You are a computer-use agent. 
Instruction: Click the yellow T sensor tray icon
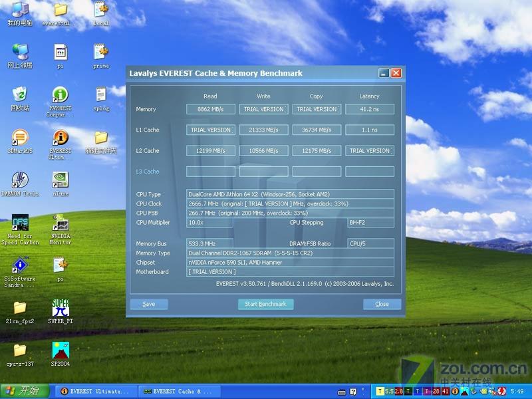pos(380,391)
